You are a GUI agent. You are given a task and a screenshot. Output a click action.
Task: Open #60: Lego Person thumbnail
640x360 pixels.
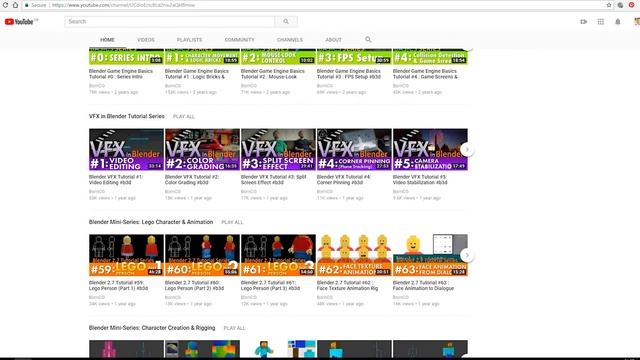tap(202, 255)
